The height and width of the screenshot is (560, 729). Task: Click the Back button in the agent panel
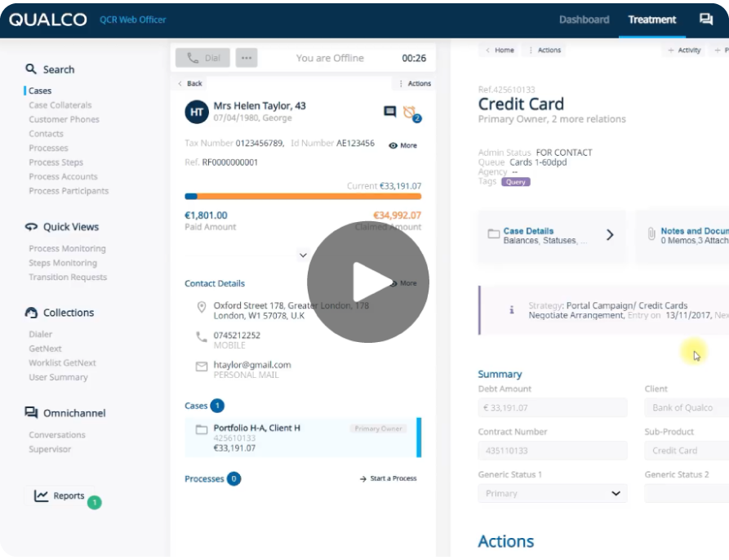coord(189,83)
